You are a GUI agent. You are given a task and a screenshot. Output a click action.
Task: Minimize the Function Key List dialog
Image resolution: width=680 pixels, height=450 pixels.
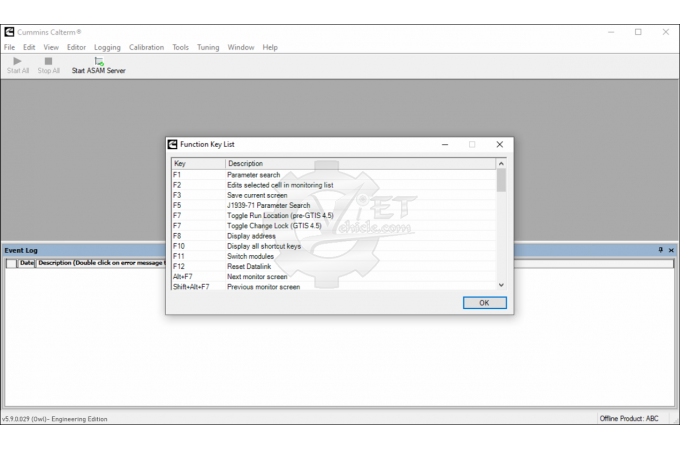(445, 144)
